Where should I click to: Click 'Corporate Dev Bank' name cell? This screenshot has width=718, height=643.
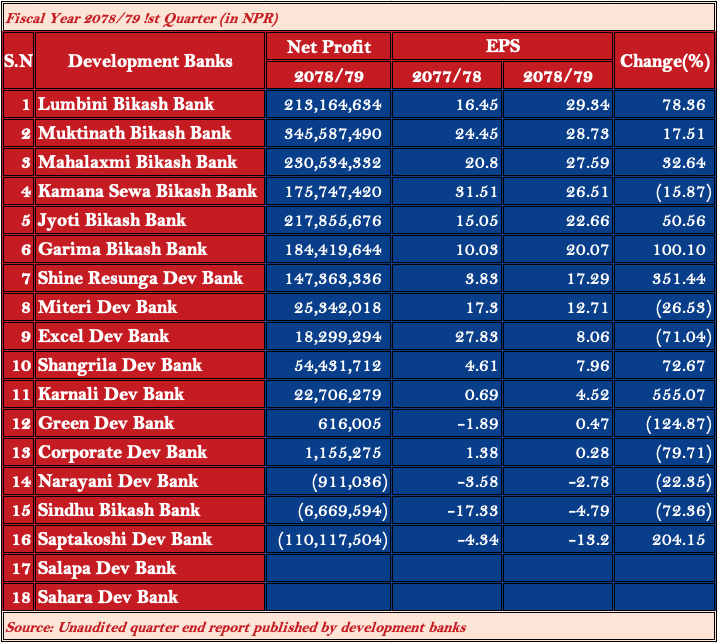pos(150,452)
